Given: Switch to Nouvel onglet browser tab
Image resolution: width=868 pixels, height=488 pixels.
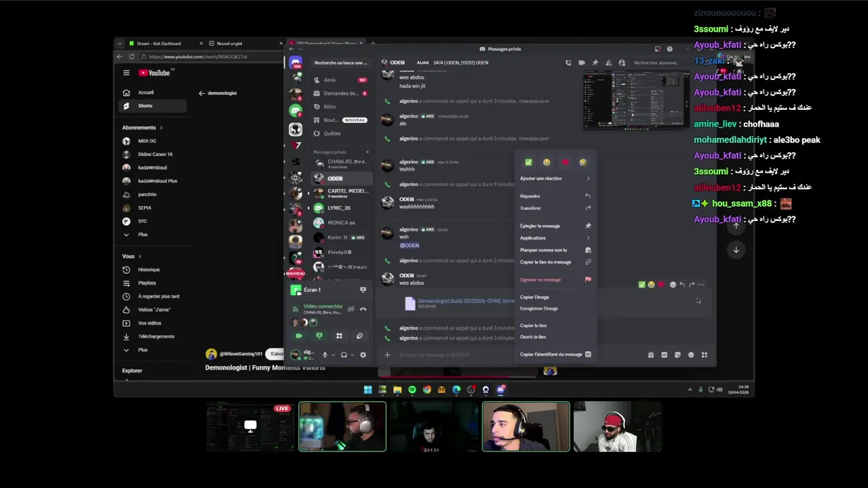Looking at the screenshot, I should click(245, 43).
